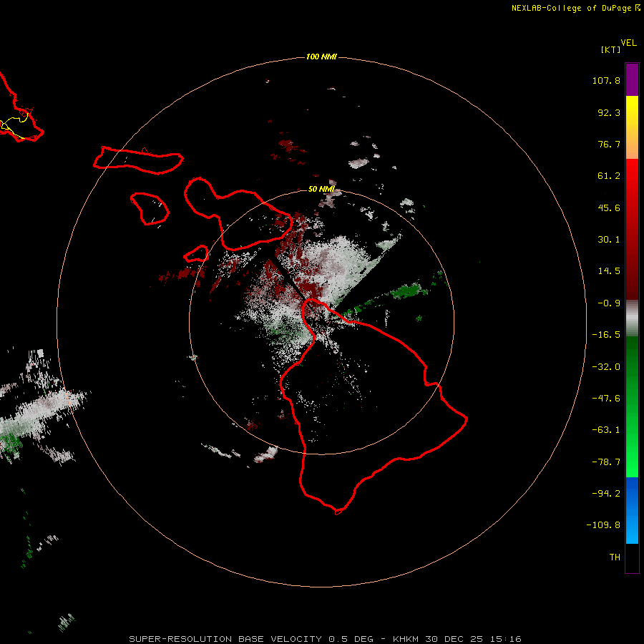Click the -78.7 velocity scale value

click(606, 462)
